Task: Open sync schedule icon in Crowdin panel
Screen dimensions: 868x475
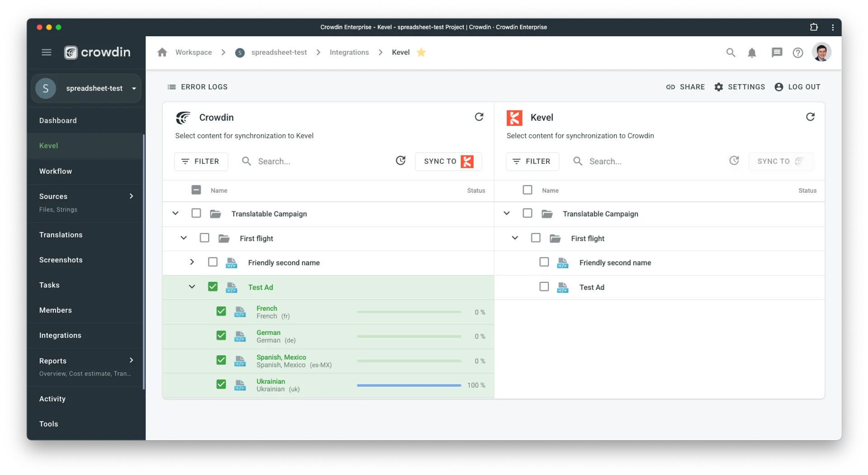Action: click(401, 161)
